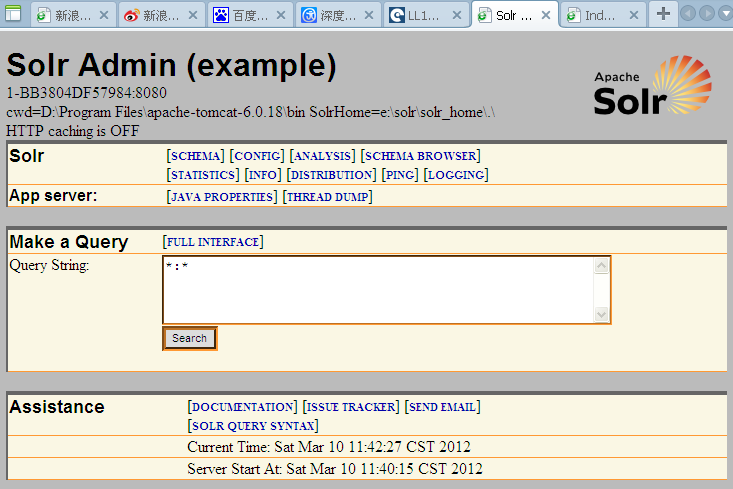Click the Current Time text line
733x489 pixels.
point(329,447)
